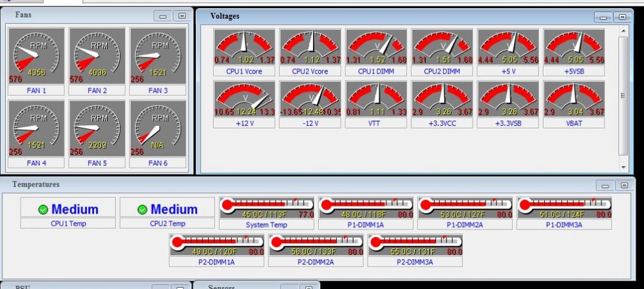Click the P2-DIMM3A label

[415, 262]
